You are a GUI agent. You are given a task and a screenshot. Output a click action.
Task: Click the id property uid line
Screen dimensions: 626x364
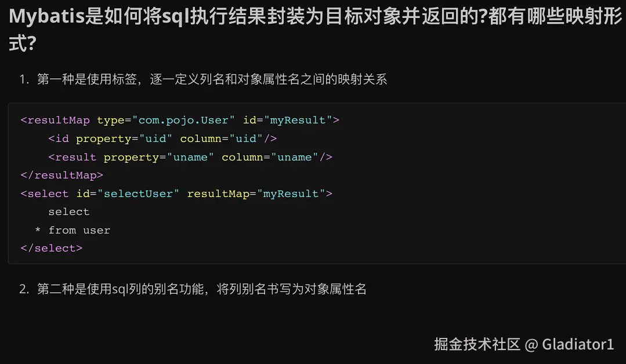tap(162, 139)
